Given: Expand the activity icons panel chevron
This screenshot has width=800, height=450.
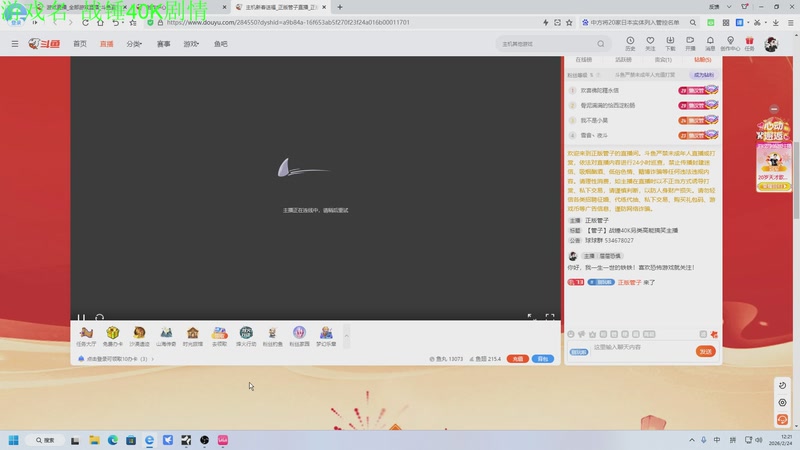Looking at the screenshot, I should tap(346, 336).
